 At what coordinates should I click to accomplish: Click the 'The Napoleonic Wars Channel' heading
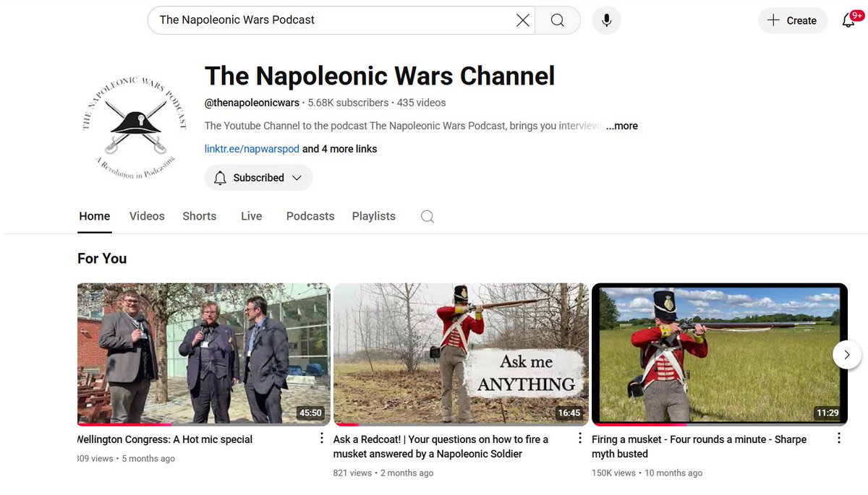pyautogui.click(x=380, y=76)
